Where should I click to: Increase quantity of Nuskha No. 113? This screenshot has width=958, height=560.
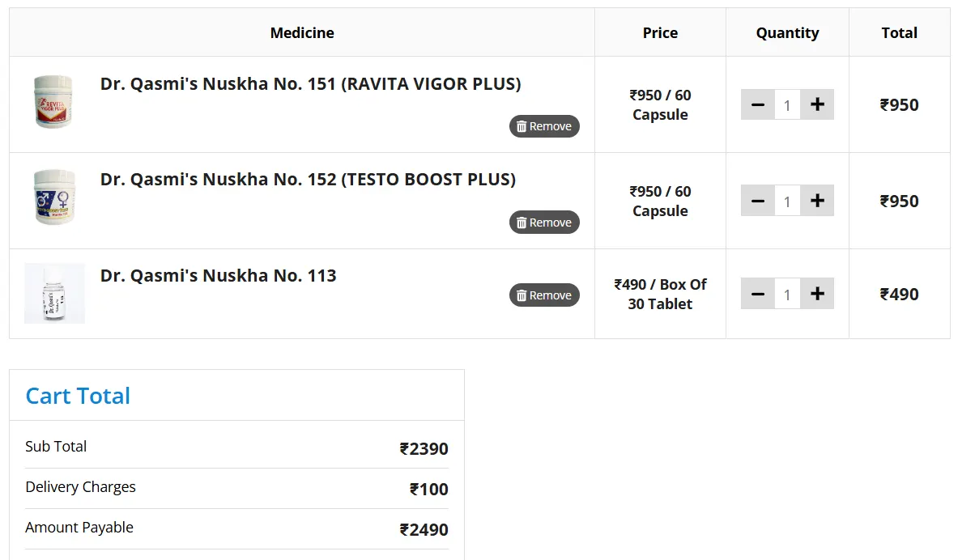coord(817,294)
